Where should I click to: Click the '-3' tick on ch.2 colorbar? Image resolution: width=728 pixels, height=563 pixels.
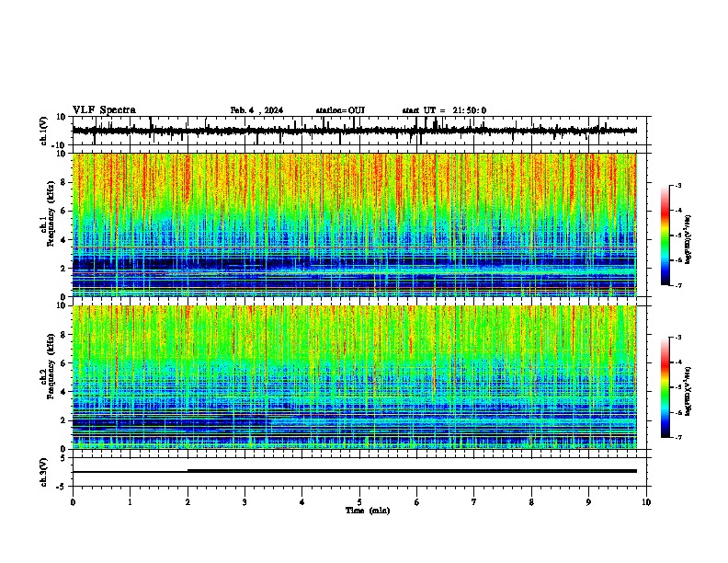click(x=678, y=338)
